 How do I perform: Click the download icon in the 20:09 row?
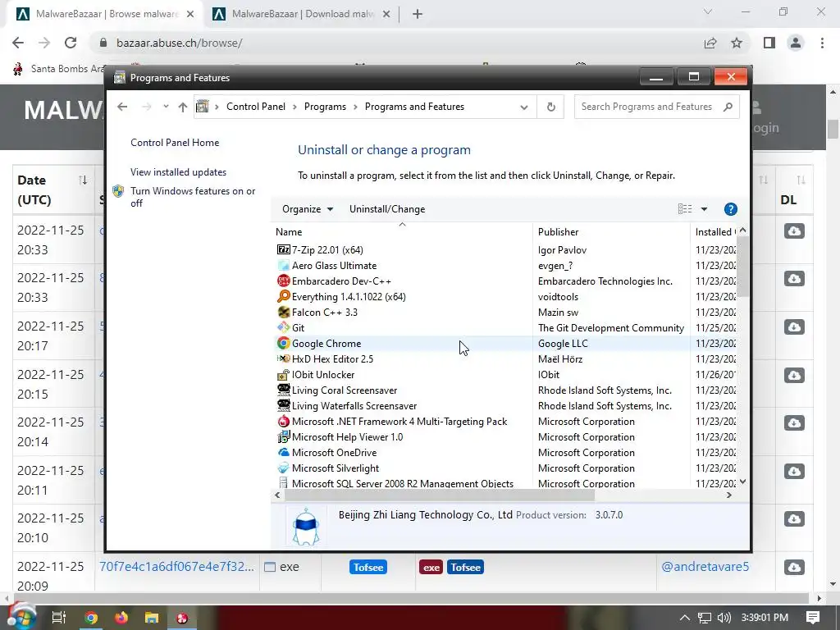[794, 567]
